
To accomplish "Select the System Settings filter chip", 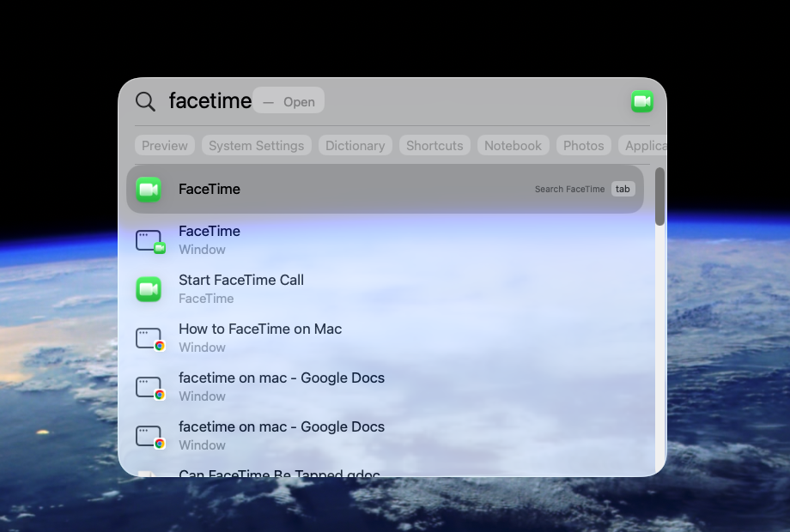I will 257,146.
